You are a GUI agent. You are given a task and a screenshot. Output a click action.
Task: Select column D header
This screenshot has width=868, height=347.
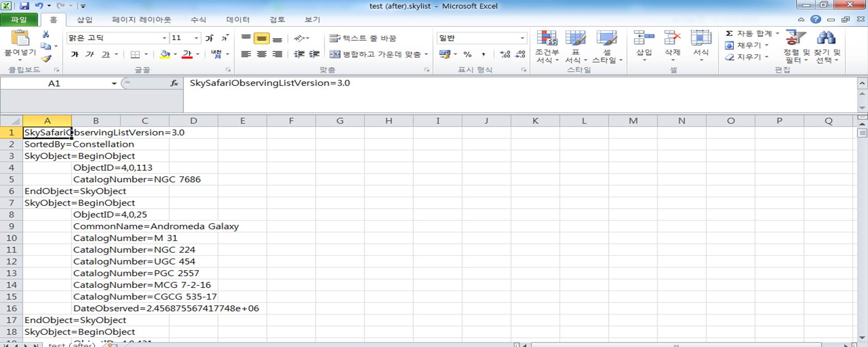tap(194, 121)
